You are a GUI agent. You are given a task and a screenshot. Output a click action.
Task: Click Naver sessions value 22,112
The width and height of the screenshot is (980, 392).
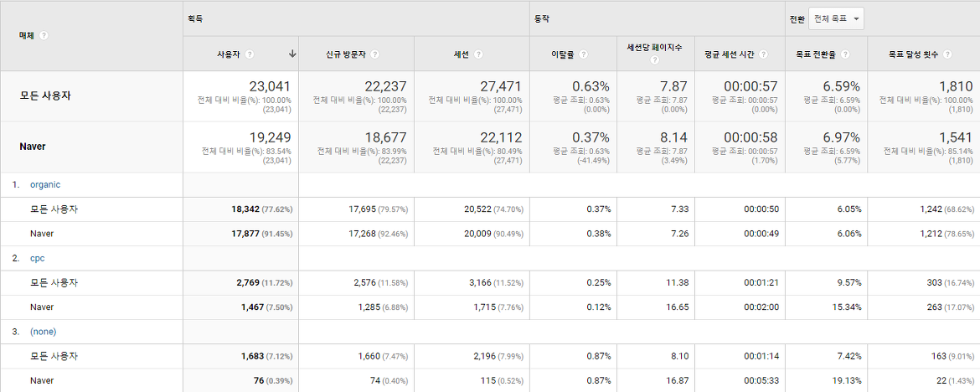(501, 137)
